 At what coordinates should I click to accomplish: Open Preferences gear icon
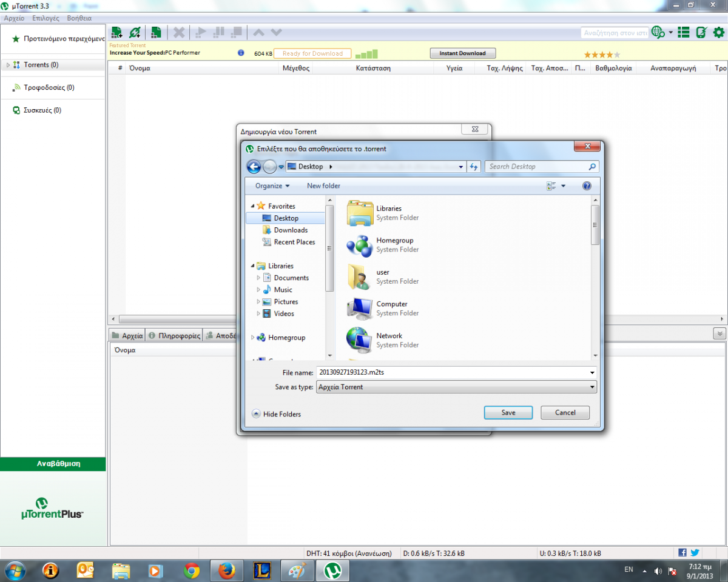[719, 32]
